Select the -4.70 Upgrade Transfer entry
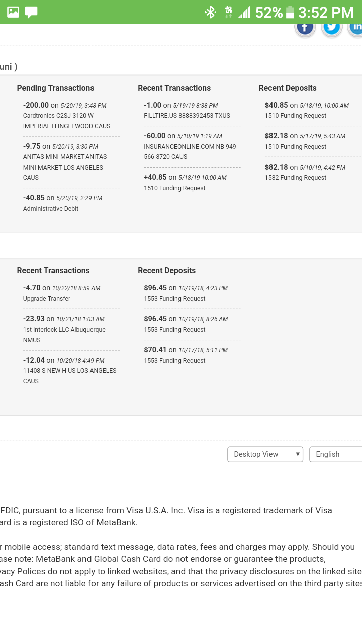 coord(62,293)
